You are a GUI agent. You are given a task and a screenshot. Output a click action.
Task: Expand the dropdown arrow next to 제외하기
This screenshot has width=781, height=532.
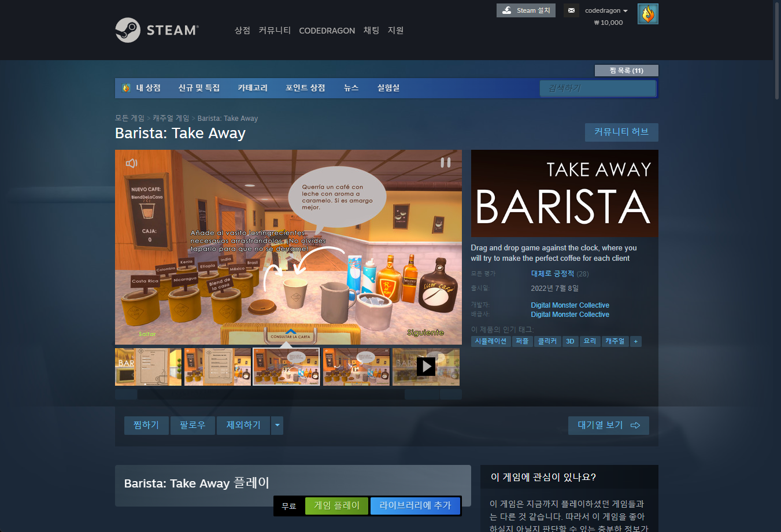point(277,425)
